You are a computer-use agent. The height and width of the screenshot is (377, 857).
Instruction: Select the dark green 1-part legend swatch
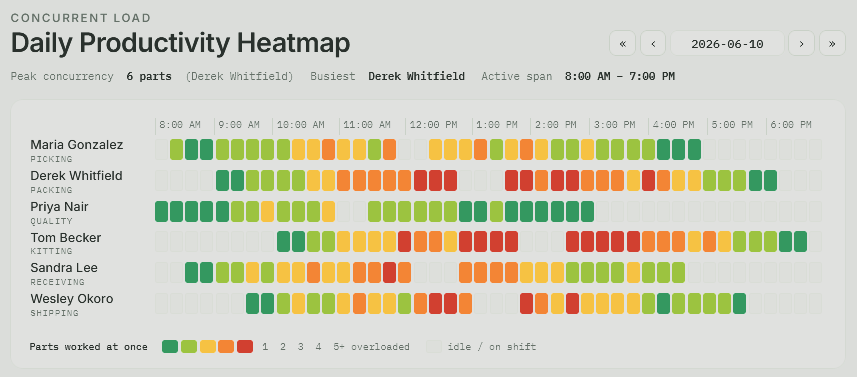click(170, 346)
